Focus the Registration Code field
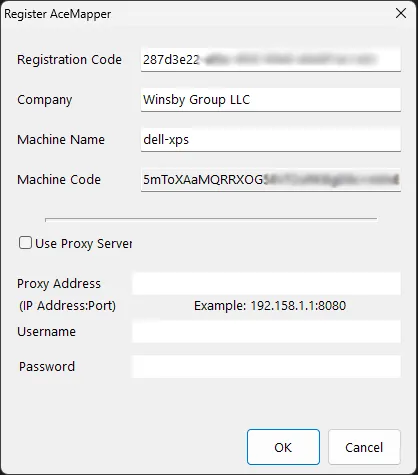418x475 pixels. (x=271, y=60)
